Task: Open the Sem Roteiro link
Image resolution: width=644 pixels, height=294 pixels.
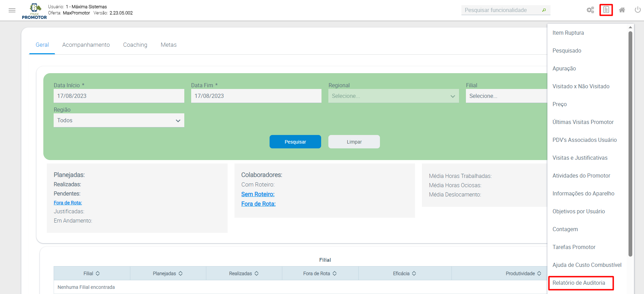Action: (x=258, y=194)
